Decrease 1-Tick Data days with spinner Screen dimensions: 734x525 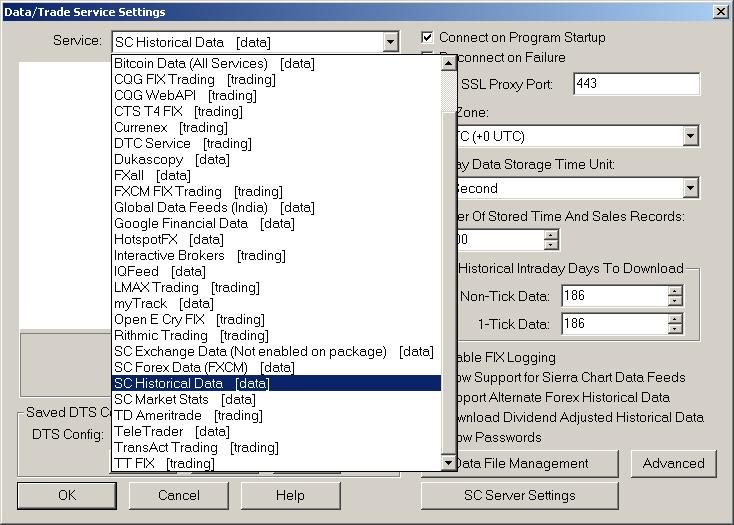[x=675, y=329]
